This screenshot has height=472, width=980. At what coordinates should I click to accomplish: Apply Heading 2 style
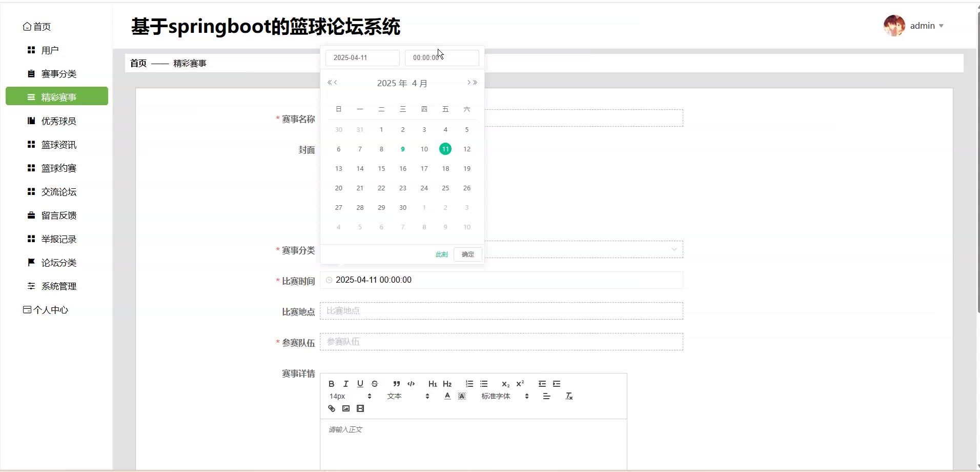(447, 384)
